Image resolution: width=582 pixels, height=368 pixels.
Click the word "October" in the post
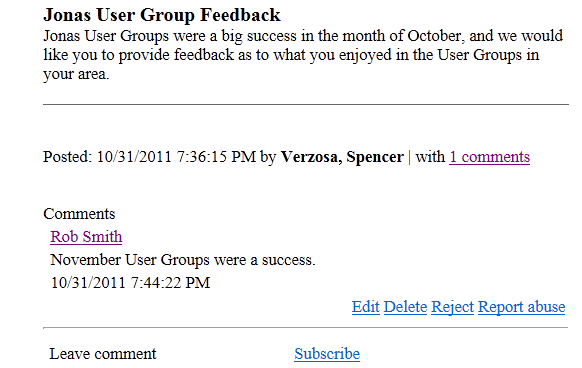(x=436, y=36)
